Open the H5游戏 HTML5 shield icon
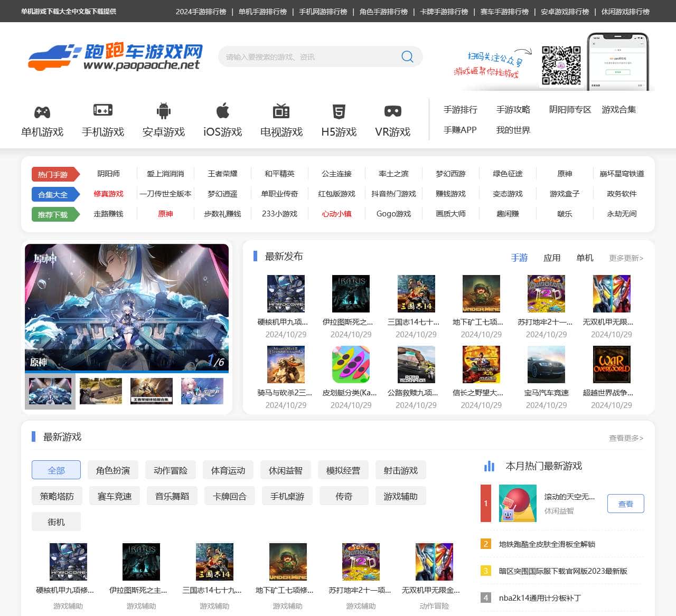 pyautogui.click(x=339, y=111)
